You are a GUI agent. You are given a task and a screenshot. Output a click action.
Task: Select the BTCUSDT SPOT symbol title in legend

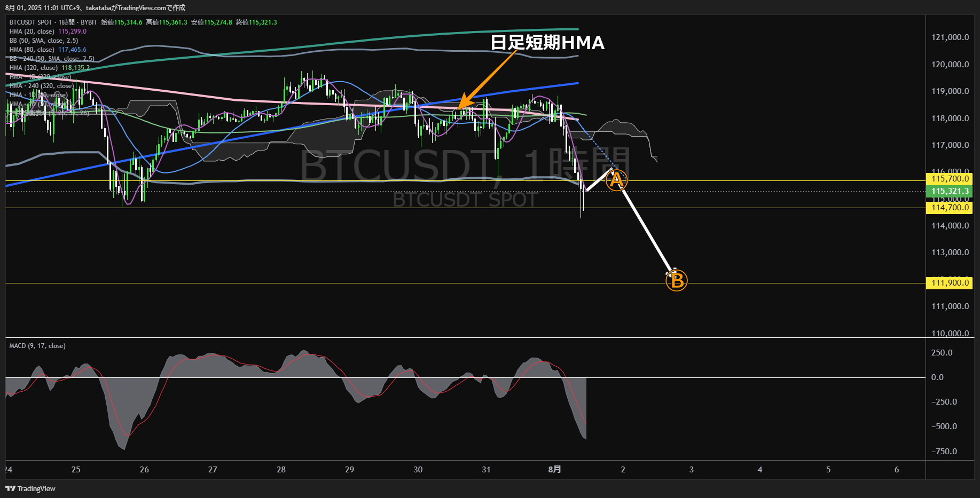pos(31,22)
